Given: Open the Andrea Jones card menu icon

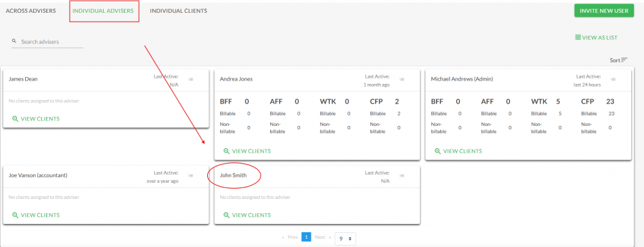Looking at the screenshot, I should click(x=402, y=79).
